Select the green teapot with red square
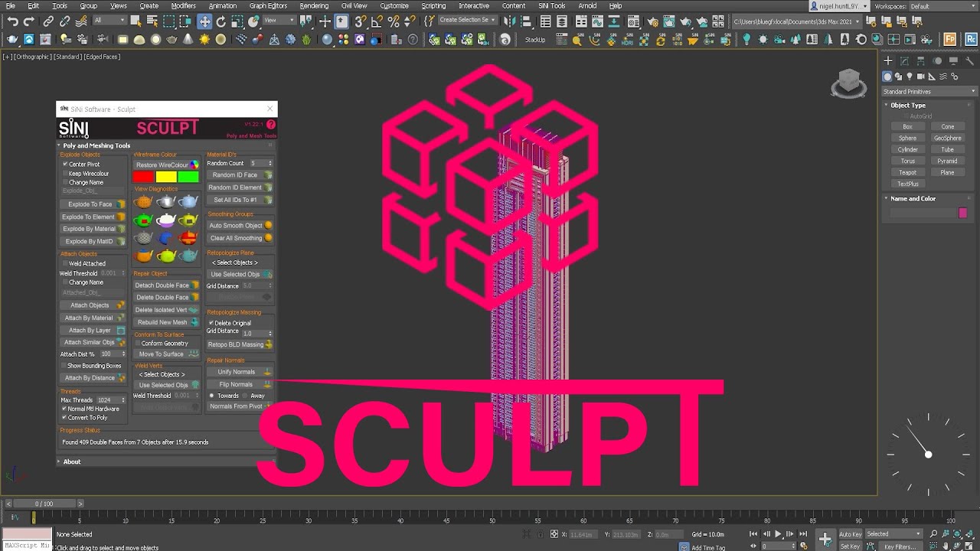980x551 pixels. coord(143,220)
